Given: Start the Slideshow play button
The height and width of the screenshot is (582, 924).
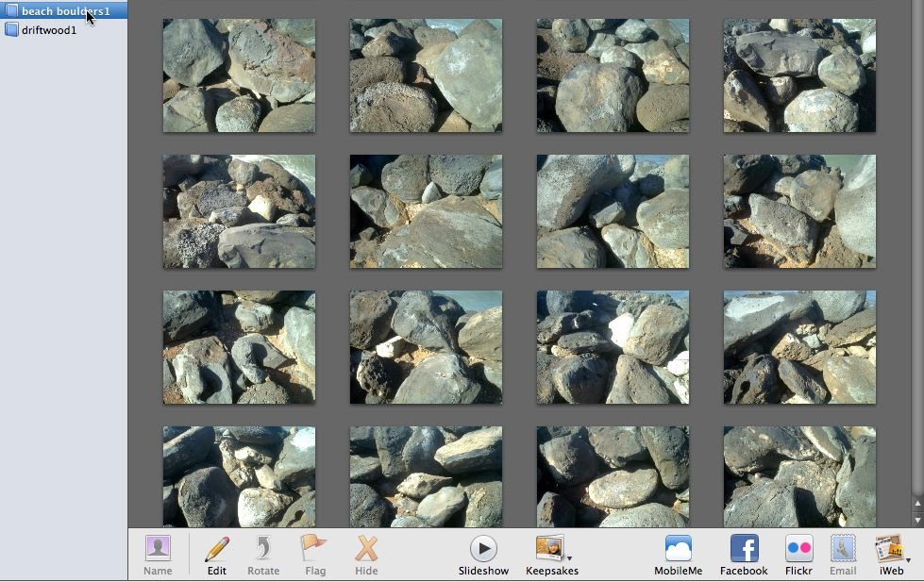Looking at the screenshot, I should click(x=483, y=548).
